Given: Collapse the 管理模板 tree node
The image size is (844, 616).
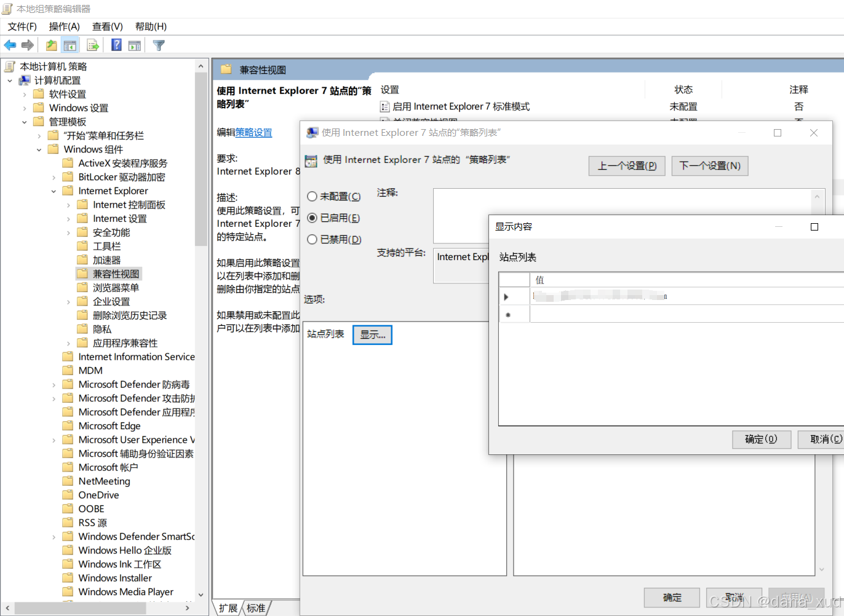Looking at the screenshot, I should click(x=25, y=122).
